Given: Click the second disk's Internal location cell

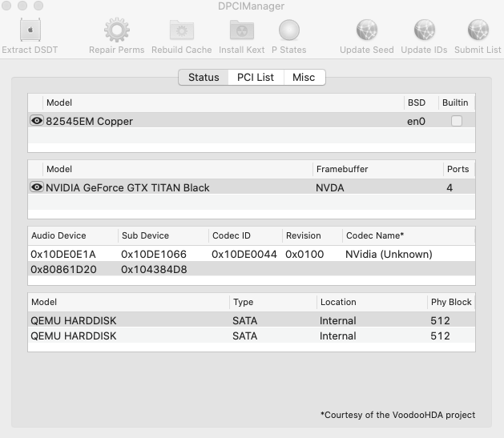Looking at the screenshot, I should pyautogui.click(x=338, y=336).
